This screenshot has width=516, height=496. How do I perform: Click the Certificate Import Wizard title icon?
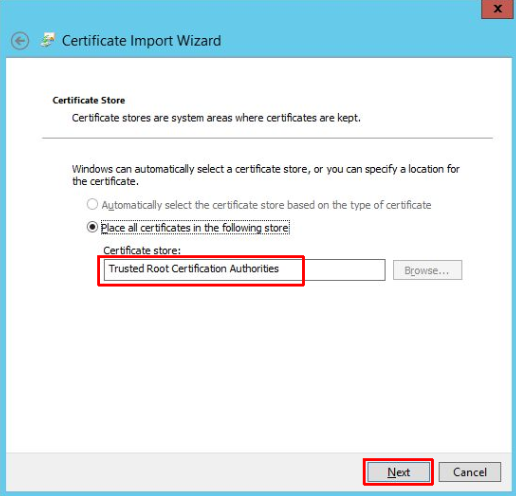click(x=48, y=40)
